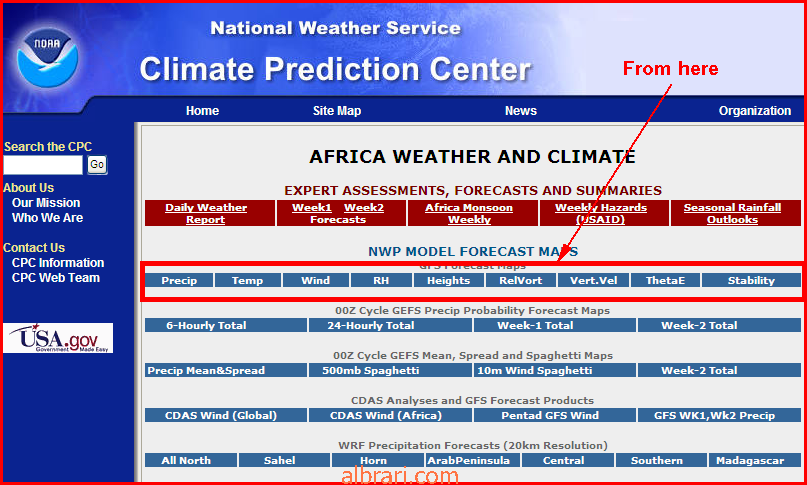The width and height of the screenshot is (807, 485).
Task: Select the Precip GFS forecast map button
Action: 179,281
